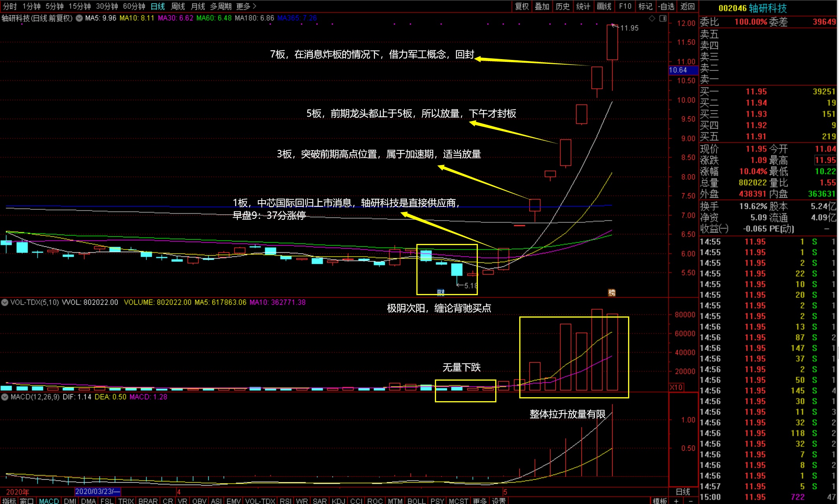
Task: Expand the 更多 indicator list
Action: click(x=479, y=501)
